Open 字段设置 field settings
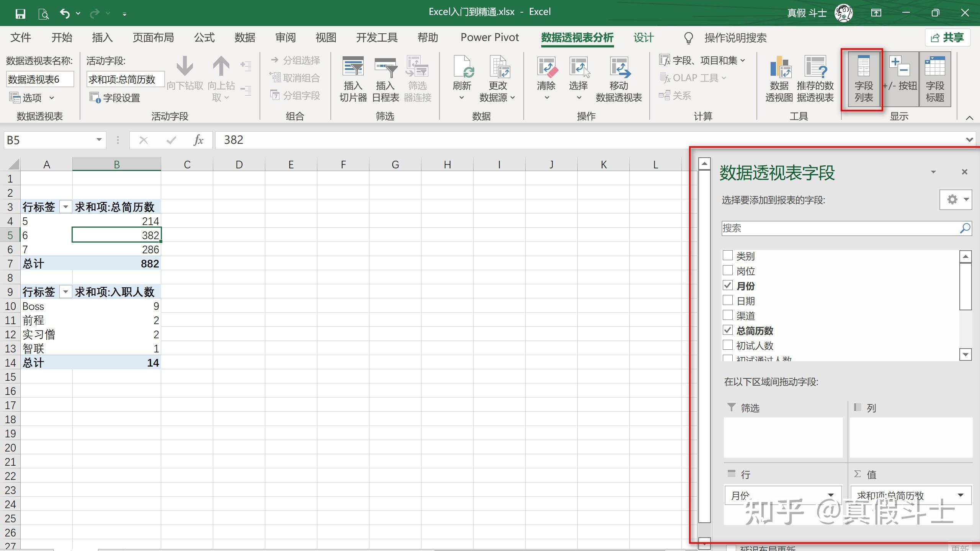 point(115,98)
